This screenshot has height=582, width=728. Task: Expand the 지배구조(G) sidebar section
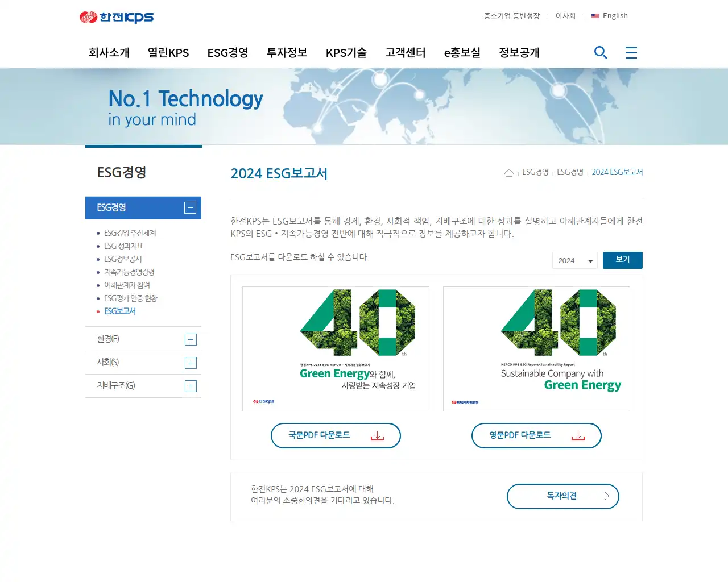click(191, 386)
